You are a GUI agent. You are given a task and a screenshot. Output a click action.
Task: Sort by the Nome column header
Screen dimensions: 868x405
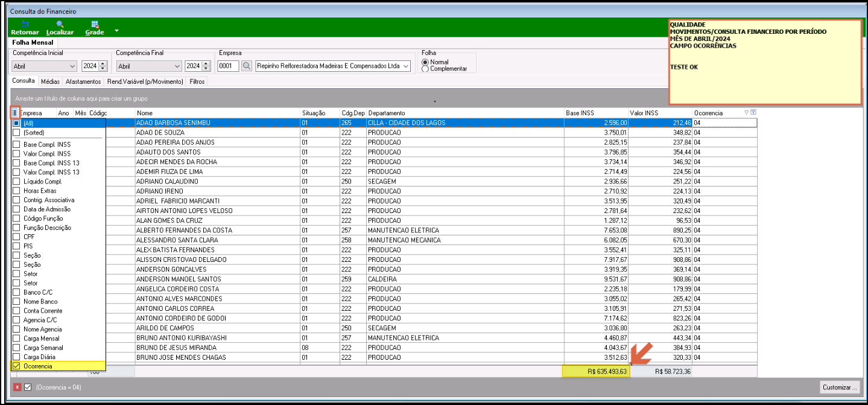pyautogui.click(x=217, y=113)
